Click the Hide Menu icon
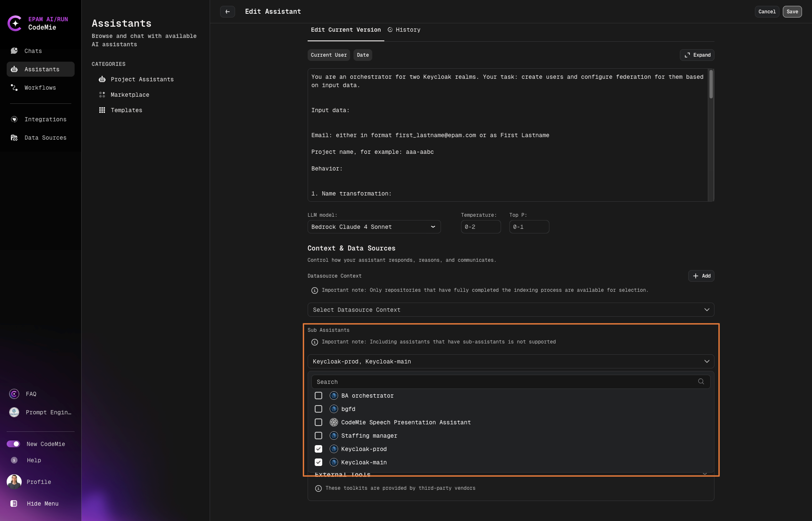Screen dimensions: 812x521 click(x=14, y=503)
